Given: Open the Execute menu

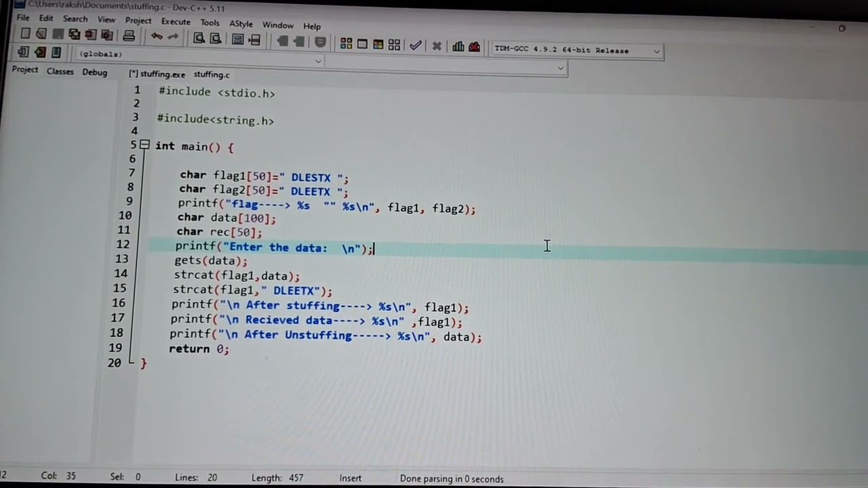Looking at the screenshot, I should (176, 22).
